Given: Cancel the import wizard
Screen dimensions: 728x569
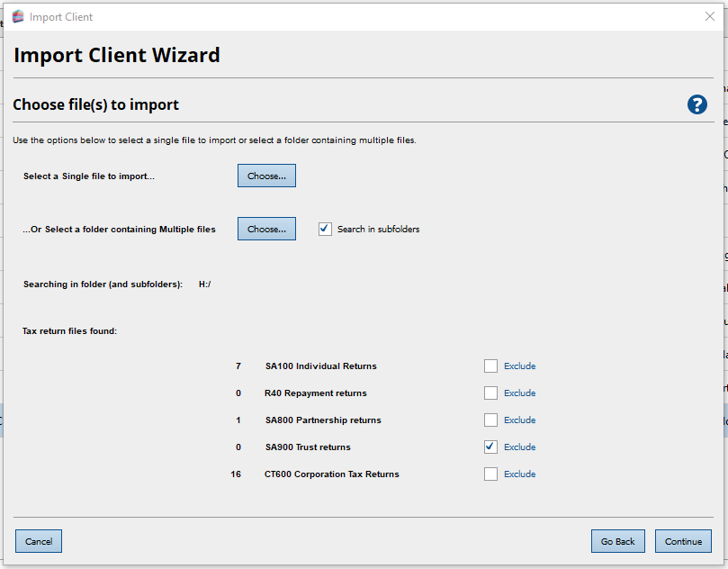Looking at the screenshot, I should pyautogui.click(x=39, y=541).
